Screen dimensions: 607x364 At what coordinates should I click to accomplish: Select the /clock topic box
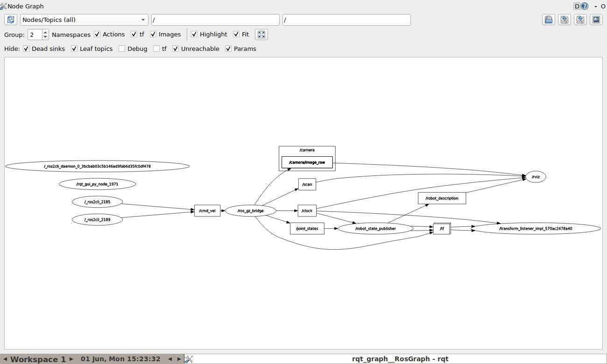(307, 211)
